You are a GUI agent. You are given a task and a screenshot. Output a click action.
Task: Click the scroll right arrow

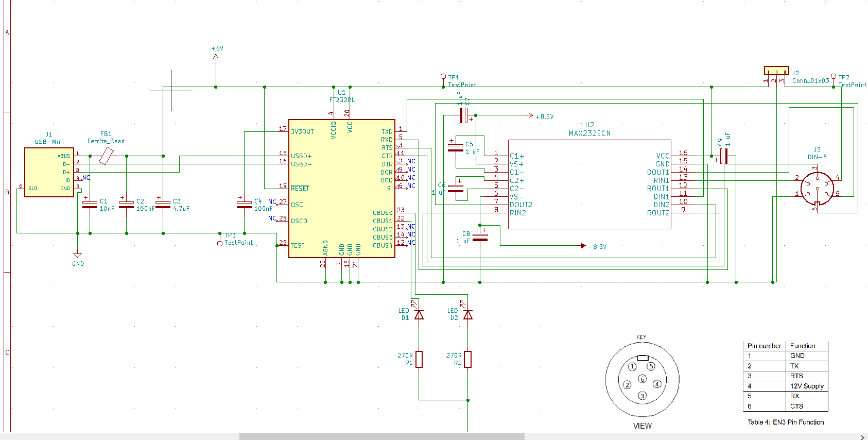pyautogui.click(x=862, y=437)
